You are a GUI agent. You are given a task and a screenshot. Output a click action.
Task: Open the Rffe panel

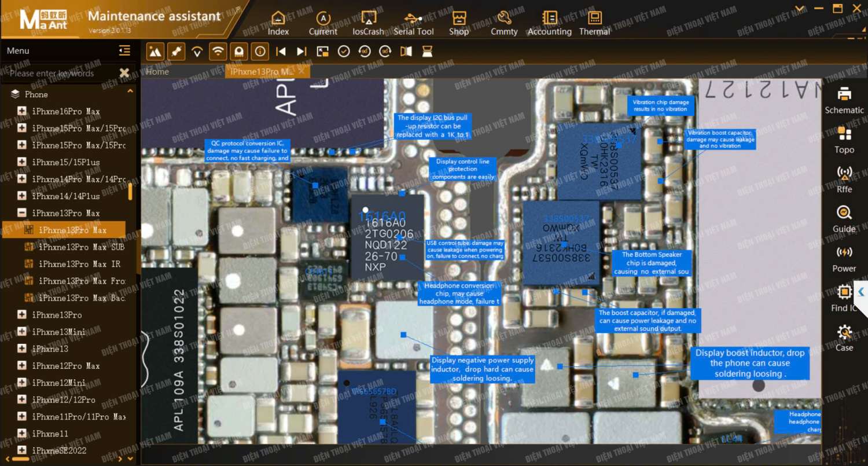(x=844, y=179)
